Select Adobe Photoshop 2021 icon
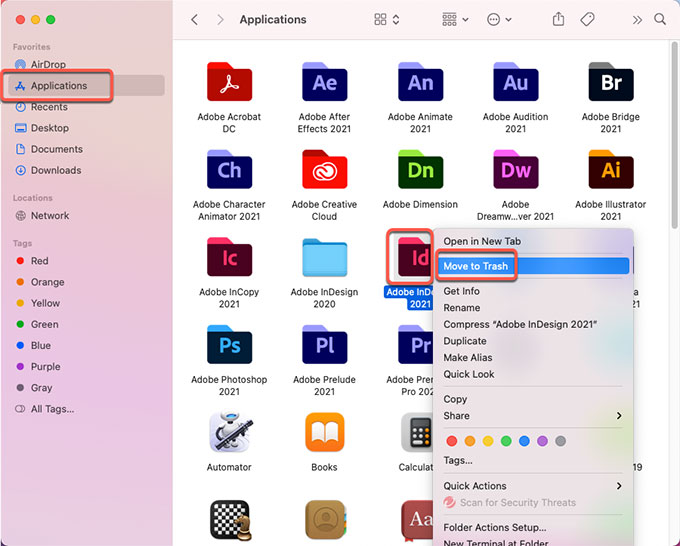Viewport: 680px width, 546px height. coord(229,345)
